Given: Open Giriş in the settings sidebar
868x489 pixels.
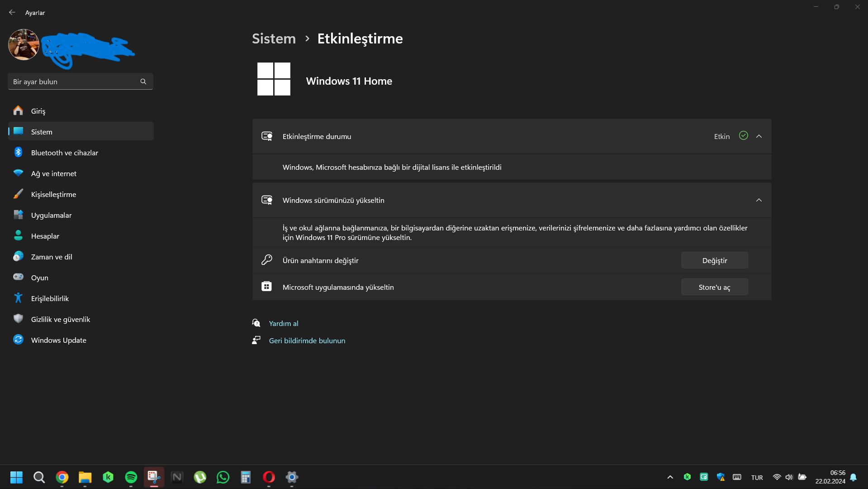Looking at the screenshot, I should pyautogui.click(x=81, y=111).
